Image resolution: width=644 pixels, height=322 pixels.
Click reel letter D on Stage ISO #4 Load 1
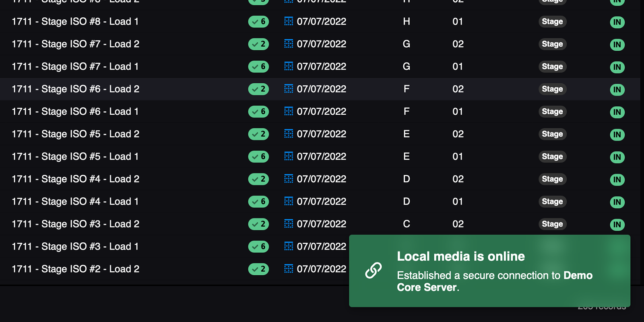407,202
